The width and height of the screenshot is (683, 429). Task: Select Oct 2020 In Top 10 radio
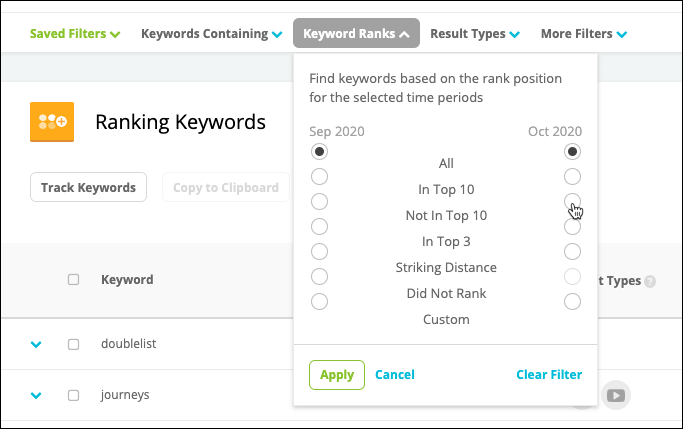(572, 176)
